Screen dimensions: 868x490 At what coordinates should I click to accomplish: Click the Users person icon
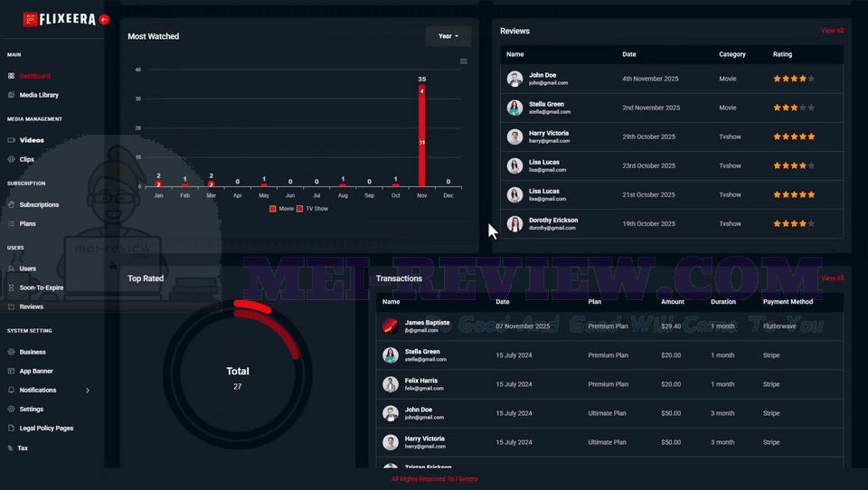11,269
